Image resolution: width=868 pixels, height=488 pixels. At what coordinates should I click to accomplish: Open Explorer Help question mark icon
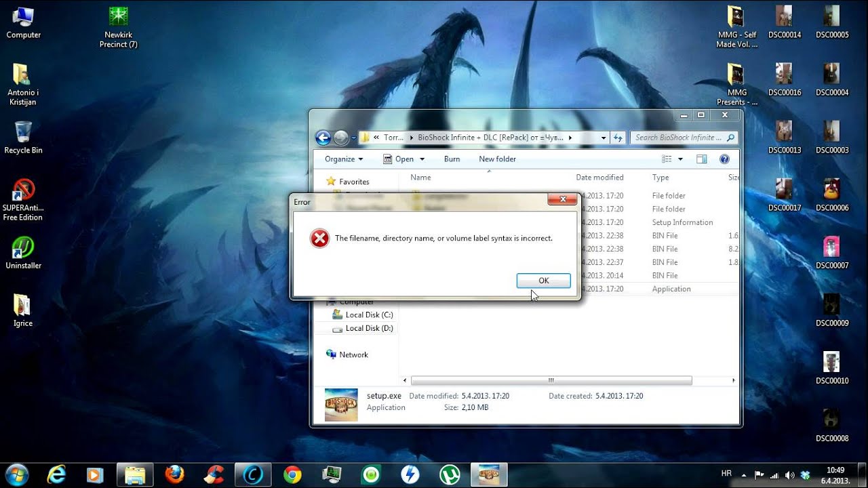(724, 159)
